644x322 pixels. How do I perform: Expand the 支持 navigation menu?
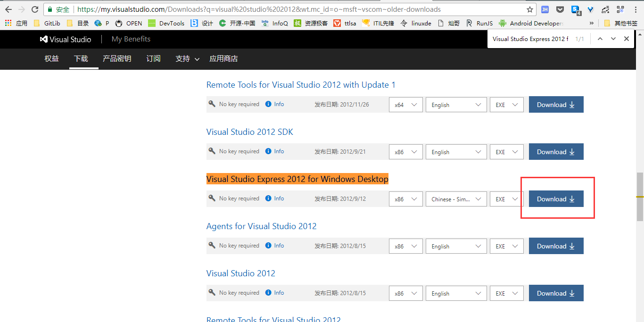click(188, 58)
